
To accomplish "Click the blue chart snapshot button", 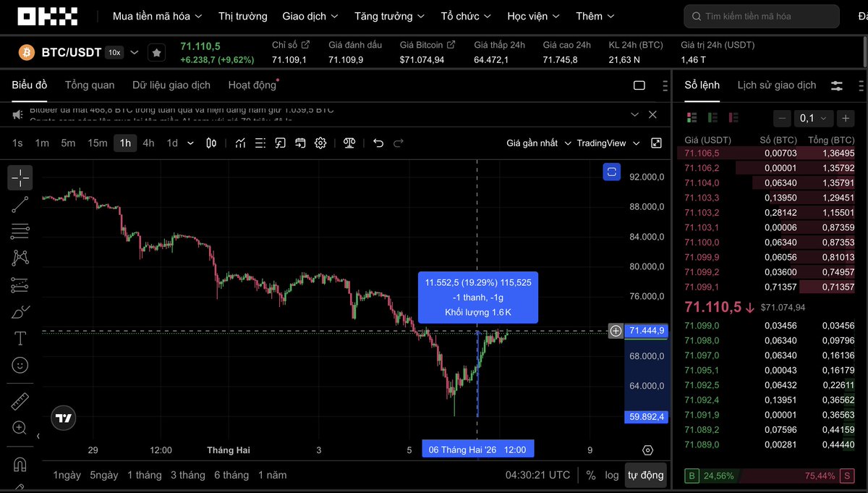I will [x=612, y=172].
